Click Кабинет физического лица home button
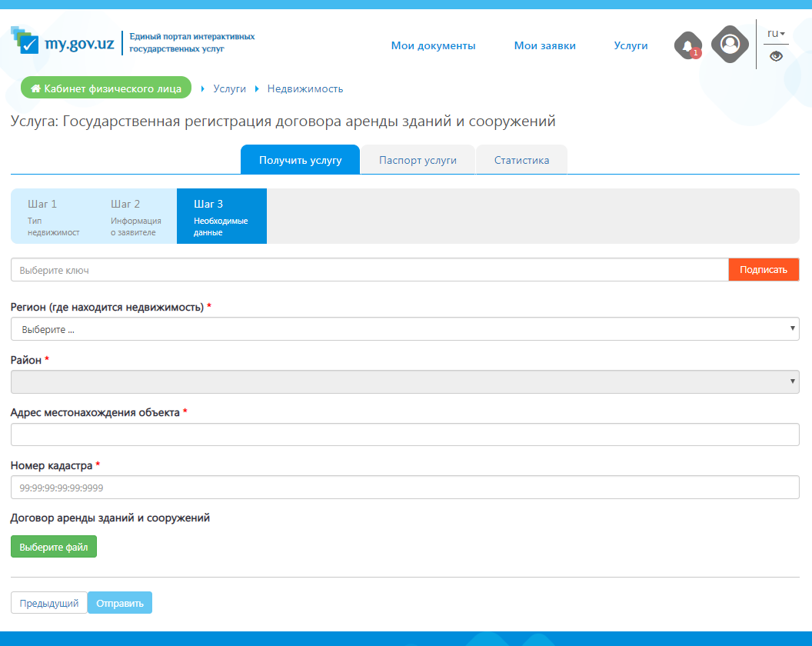 coord(106,88)
